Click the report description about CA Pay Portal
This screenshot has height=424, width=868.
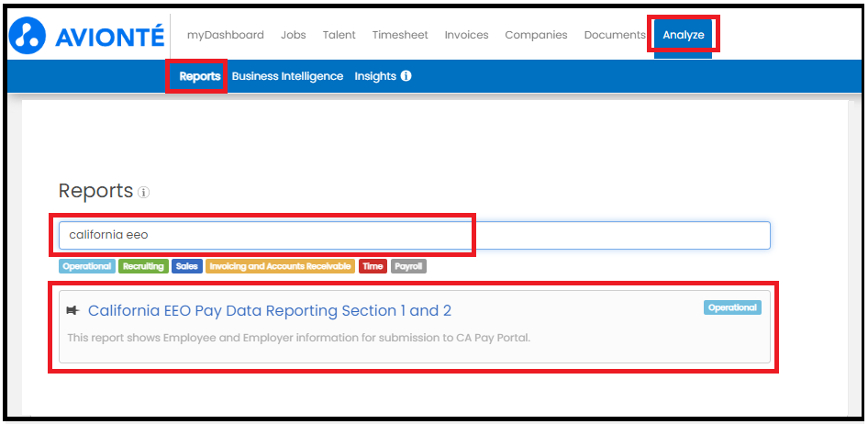tap(299, 338)
